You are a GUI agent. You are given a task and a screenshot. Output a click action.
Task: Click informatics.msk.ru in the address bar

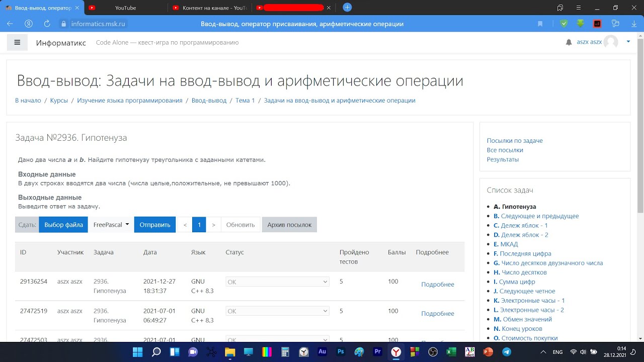(x=98, y=24)
